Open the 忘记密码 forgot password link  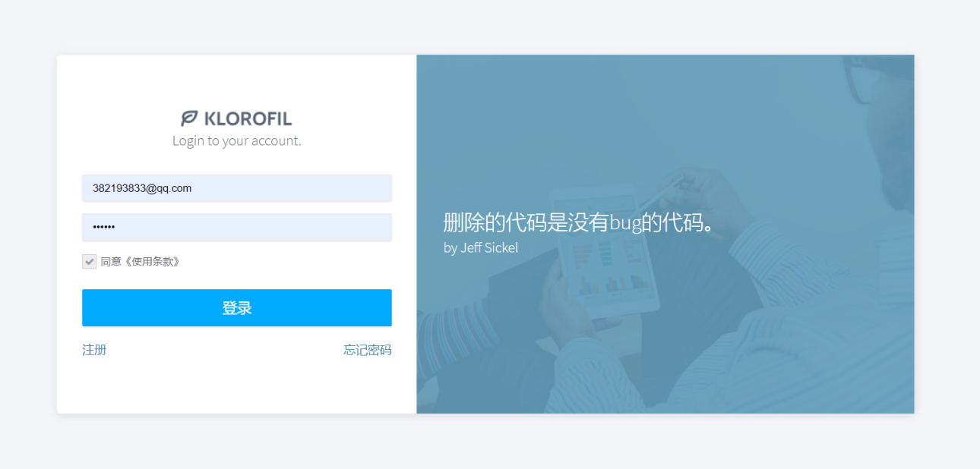(368, 350)
